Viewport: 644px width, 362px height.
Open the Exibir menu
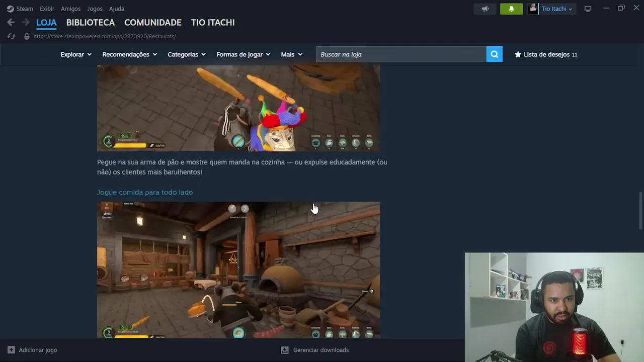47,9
